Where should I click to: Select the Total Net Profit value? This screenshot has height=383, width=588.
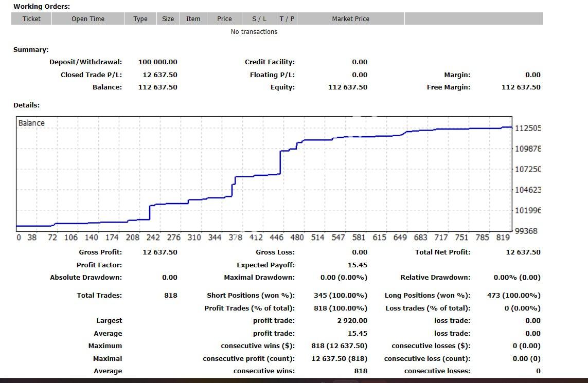point(523,252)
